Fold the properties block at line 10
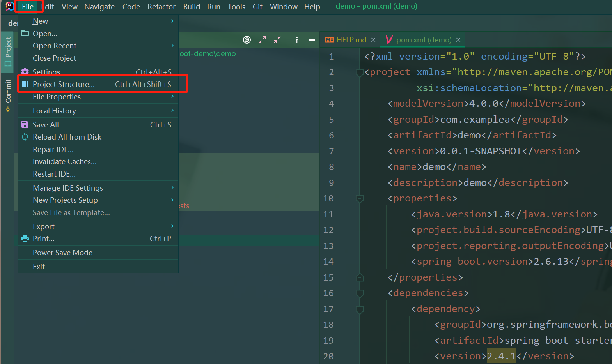Viewport: 612px width, 364px height. 360,199
